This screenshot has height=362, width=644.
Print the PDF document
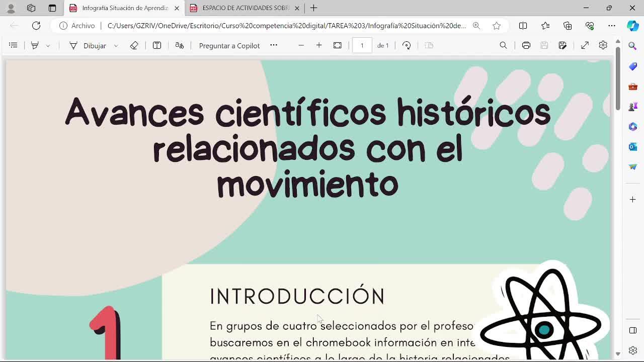tap(526, 45)
